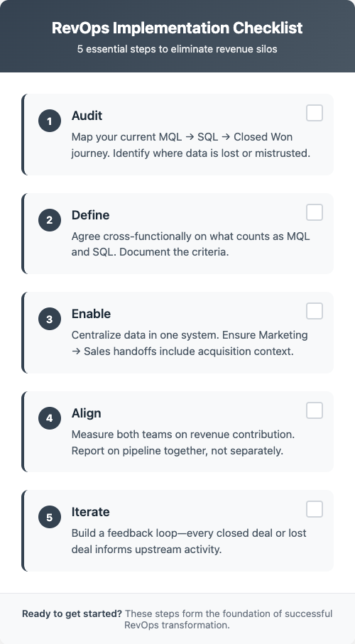Select the Enable heading text

pos(91,314)
